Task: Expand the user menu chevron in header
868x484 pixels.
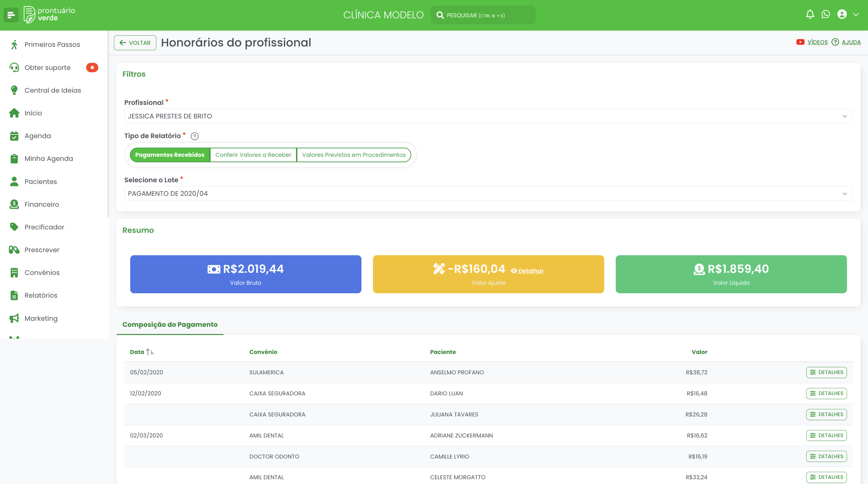Action: click(856, 15)
